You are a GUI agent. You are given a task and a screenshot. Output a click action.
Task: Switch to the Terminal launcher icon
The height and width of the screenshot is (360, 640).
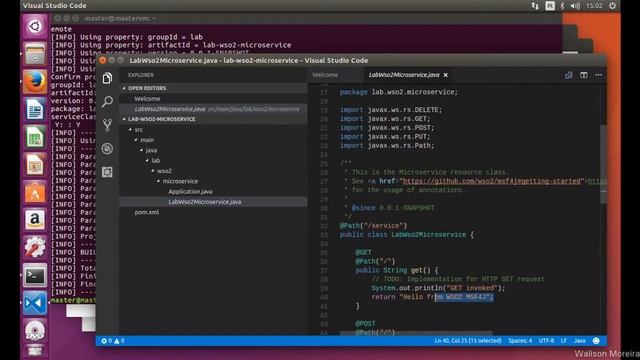pos(35,276)
